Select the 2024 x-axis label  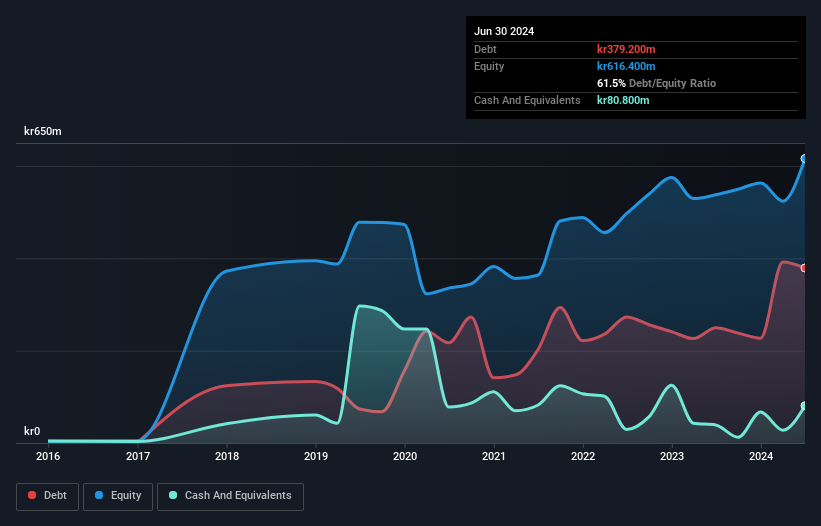pyautogui.click(x=761, y=456)
